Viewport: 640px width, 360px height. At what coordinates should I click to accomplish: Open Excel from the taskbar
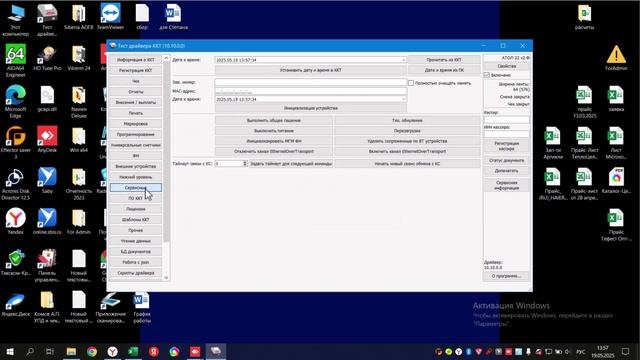[x=133, y=351]
